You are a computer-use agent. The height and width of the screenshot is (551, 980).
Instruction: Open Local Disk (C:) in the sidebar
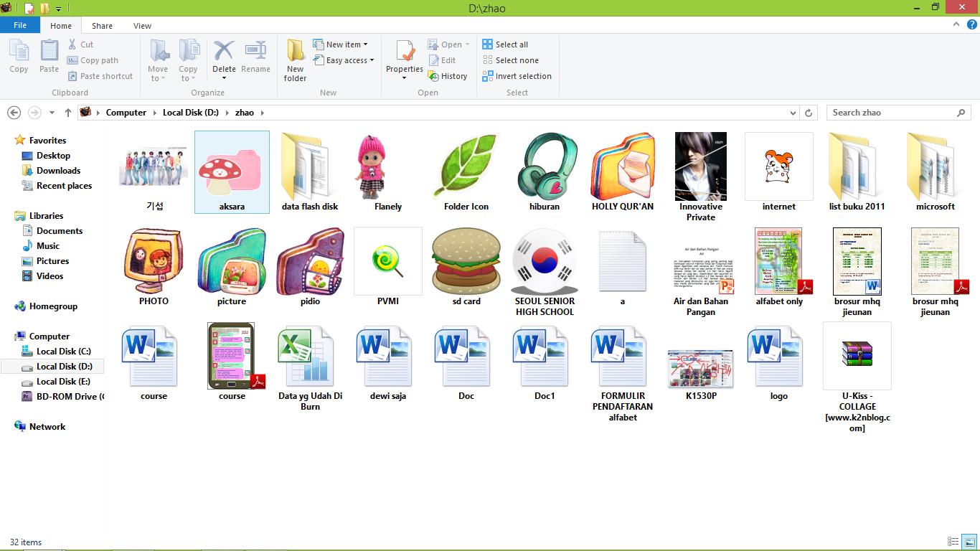[63, 351]
